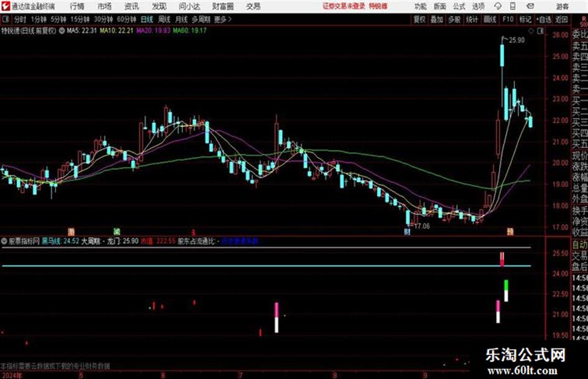Screen dimensions: 588x379
Task: Switch to 30分钟 period tab
Action: [x=103, y=19]
